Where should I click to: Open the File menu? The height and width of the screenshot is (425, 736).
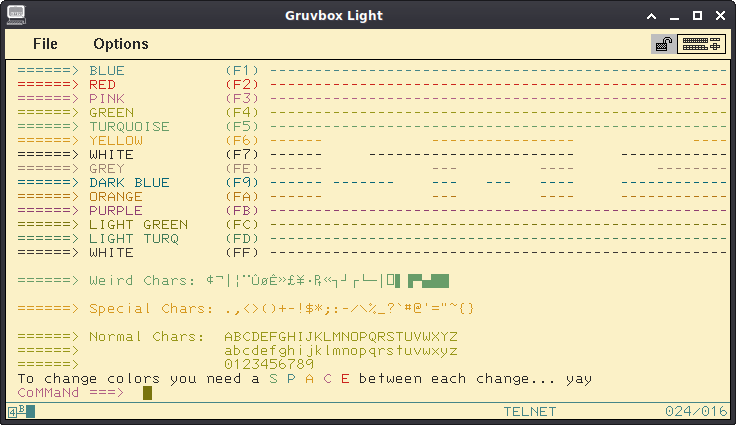pos(45,44)
